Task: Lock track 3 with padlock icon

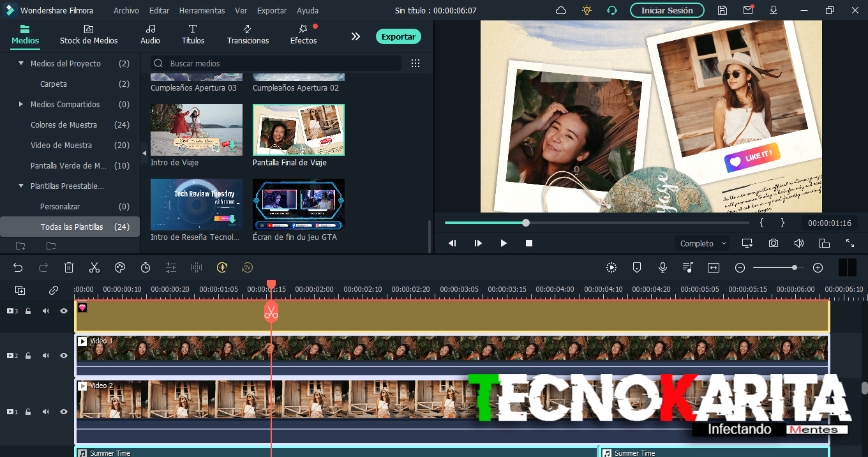Action: (x=28, y=311)
